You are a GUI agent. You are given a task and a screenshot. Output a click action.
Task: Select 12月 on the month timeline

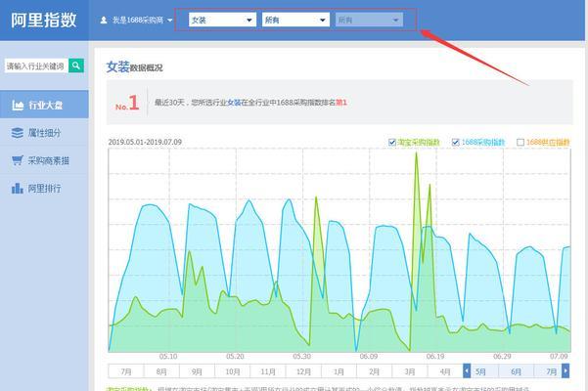[303, 371]
